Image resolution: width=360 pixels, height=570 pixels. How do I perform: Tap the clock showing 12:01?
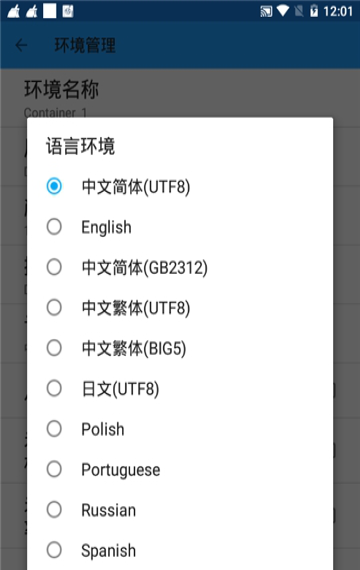[x=338, y=12]
